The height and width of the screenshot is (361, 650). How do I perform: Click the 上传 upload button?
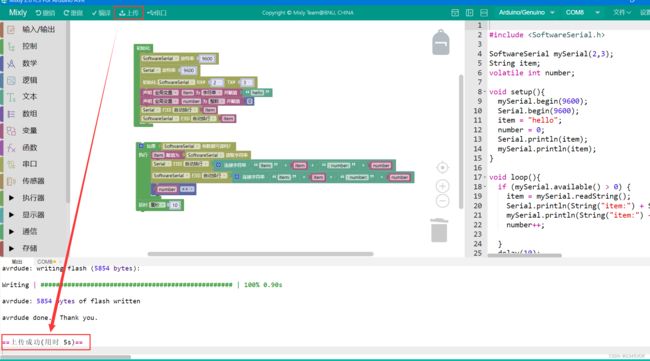(129, 13)
